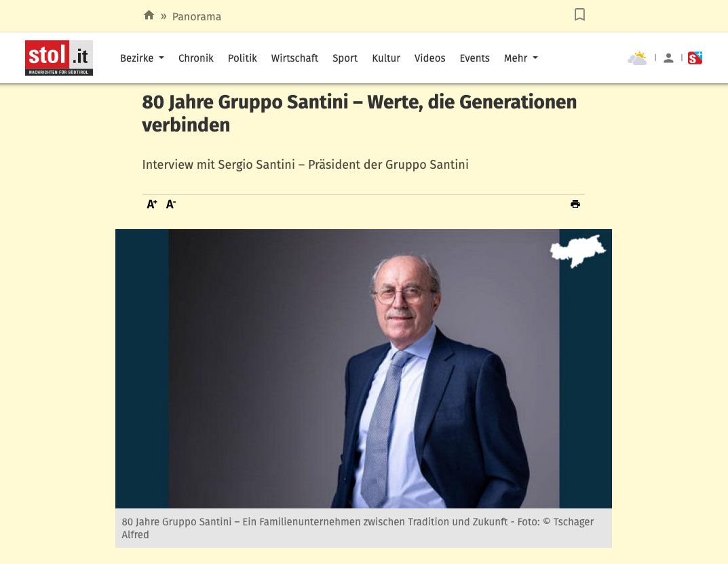Open the weather forecast icon

pyautogui.click(x=637, y=58)
